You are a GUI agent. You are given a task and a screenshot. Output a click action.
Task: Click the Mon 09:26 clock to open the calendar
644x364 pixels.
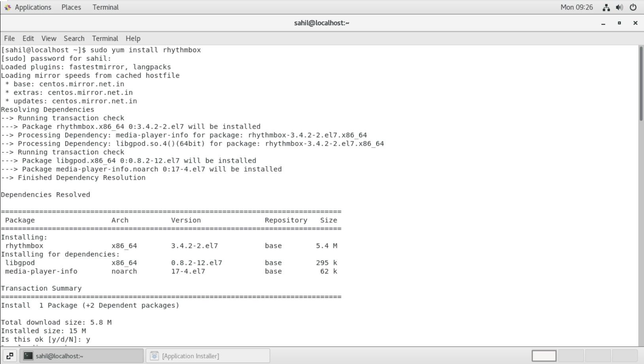(x=577, y=7)
